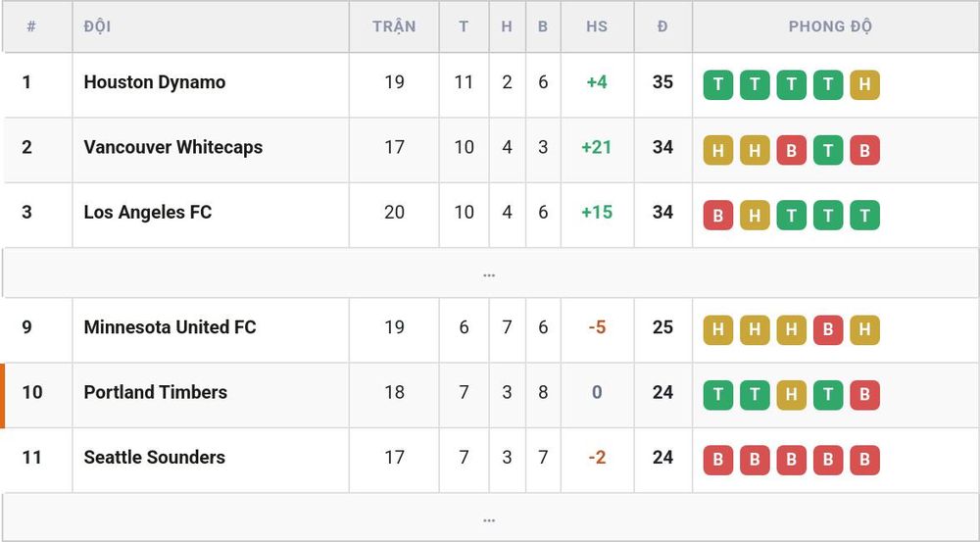This screenshot has width=980, height=542.
Task: Click Houston Dynamo's first green T badge
Action: pos(718,84)
